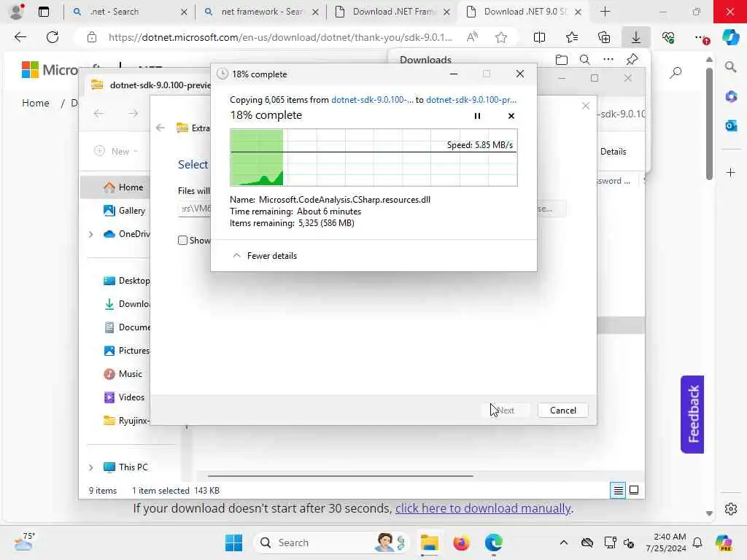Open Firefox from the taskbar

[461, 542]
